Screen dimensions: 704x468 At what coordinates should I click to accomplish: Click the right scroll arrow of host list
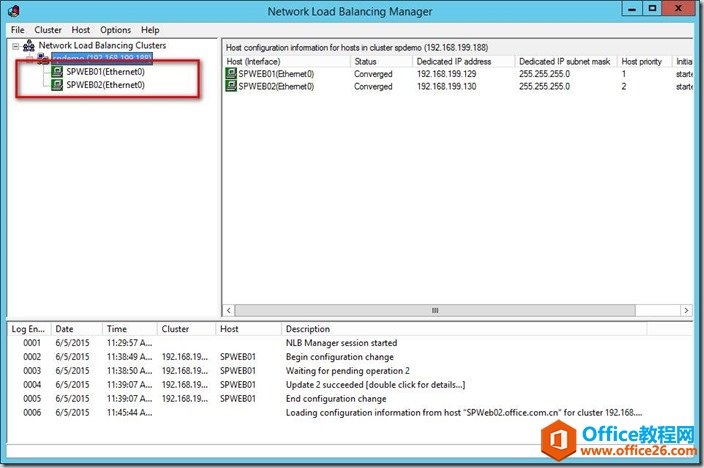(686, 310)
